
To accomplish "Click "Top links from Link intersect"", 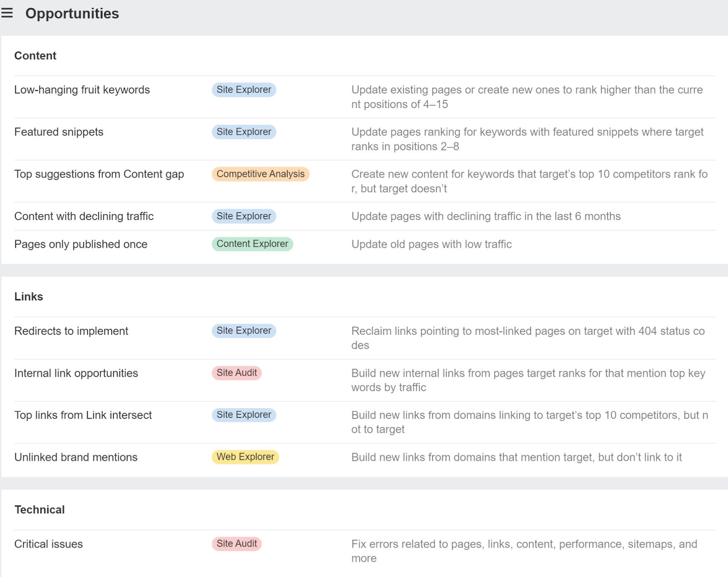I will [x=83, y=415].
